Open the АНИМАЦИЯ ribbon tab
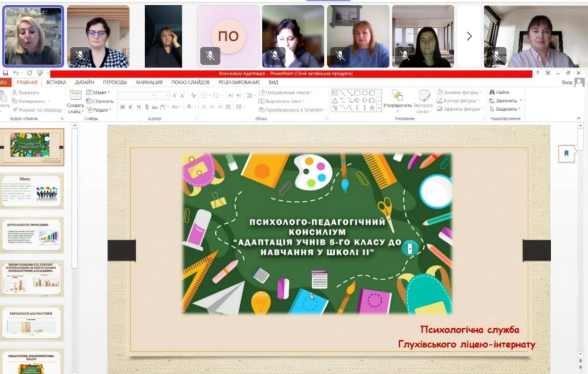The height and width of the screenshot is (374, 588). coord(149,82)
